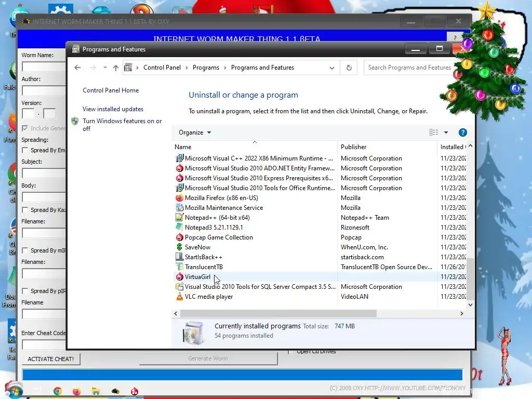Click the scroll right arrow

(461, 313)
